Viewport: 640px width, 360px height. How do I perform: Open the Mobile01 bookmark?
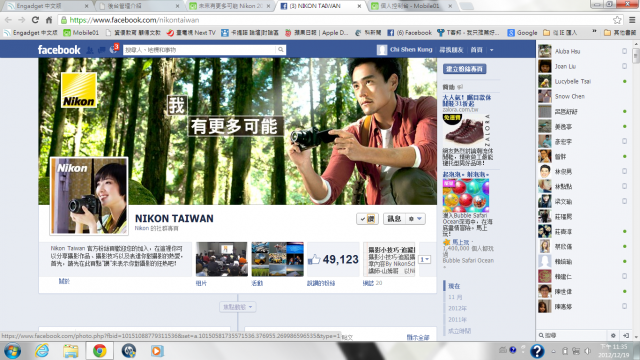(81, 32)
